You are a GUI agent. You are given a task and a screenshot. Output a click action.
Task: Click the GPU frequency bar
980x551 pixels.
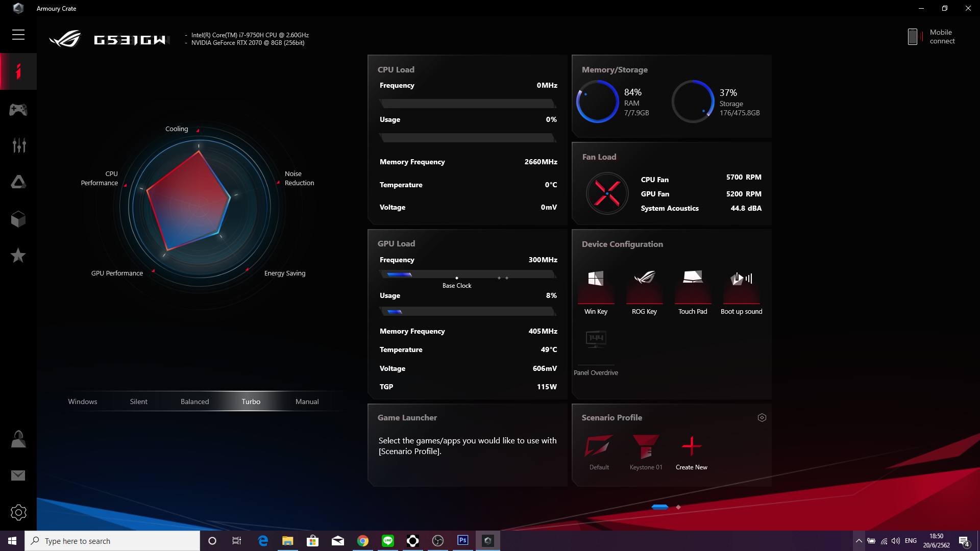pyautogui.click(x=468, y=274)
